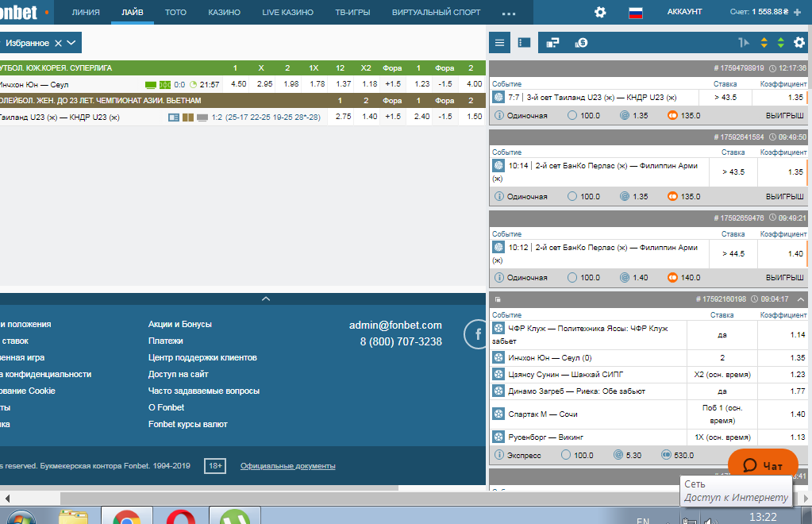
Task: Open Центр поддержки клиентов link
Action: click(x=202, y=357)
